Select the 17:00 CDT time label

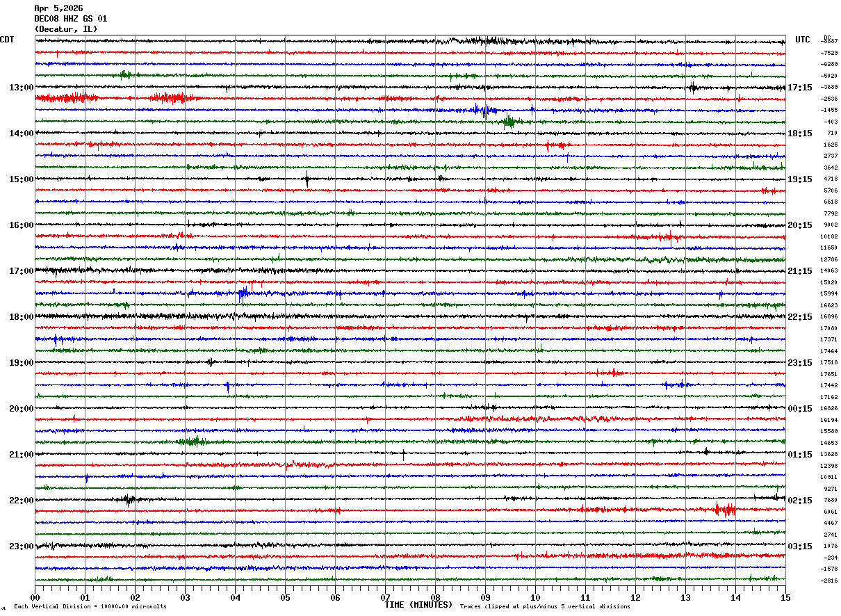[22, 271]
